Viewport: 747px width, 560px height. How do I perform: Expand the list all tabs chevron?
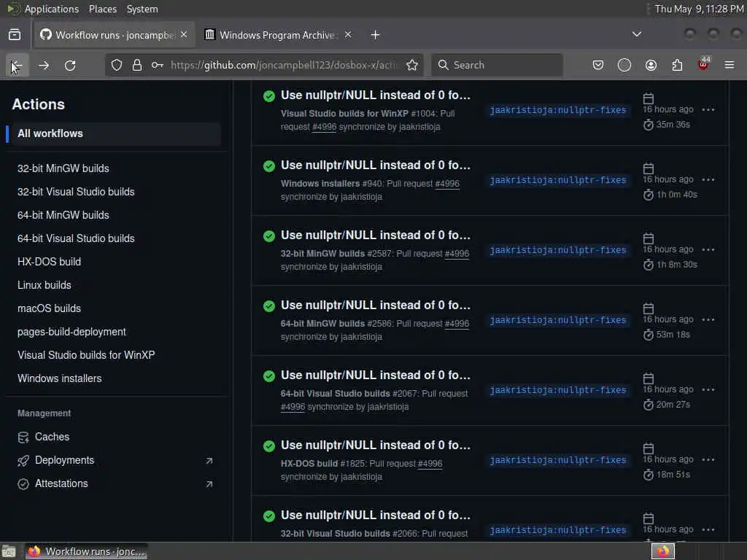click(x=636, y=34)
